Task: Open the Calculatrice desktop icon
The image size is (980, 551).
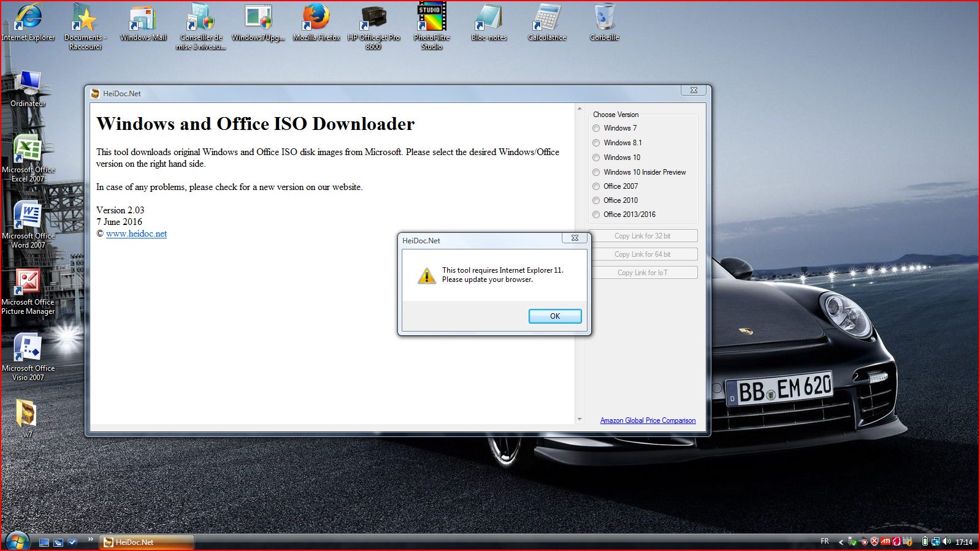Action: [x=547, y=19]
